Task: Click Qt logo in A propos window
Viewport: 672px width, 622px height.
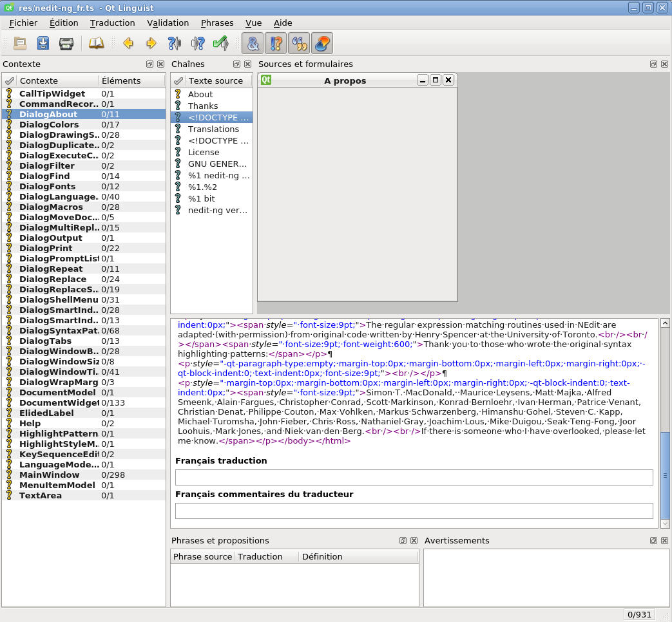Action: (266, 80)
